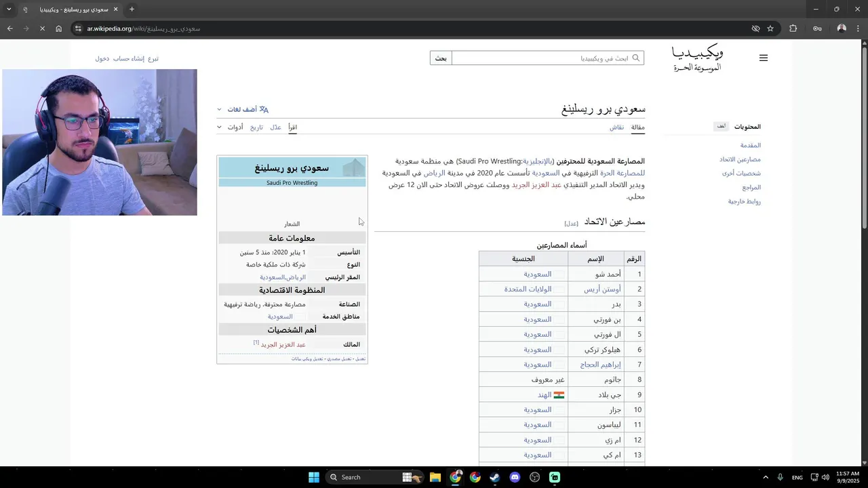868x488 pixels.
Task: Show hidden system tray icons
Action: (764, 477)
